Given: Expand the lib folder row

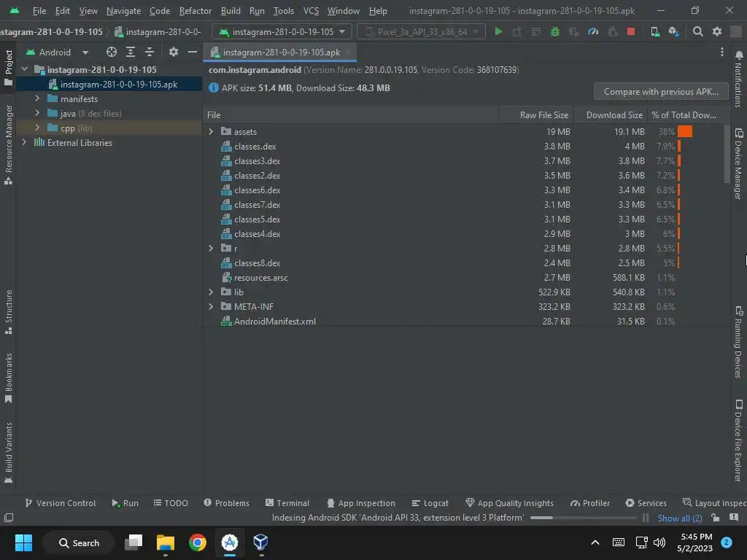Looking at the screenshot, I should [x=211, y=292].
